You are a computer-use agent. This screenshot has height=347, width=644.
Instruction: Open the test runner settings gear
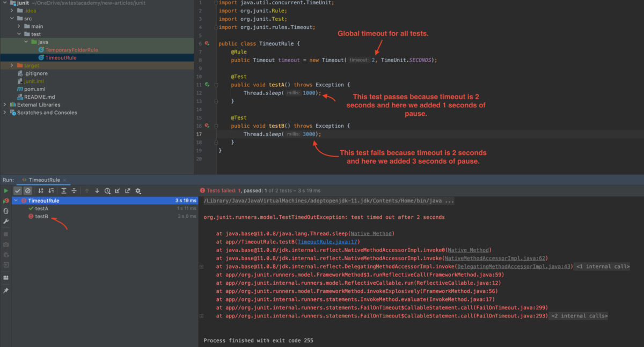click(x=138, y=191)
